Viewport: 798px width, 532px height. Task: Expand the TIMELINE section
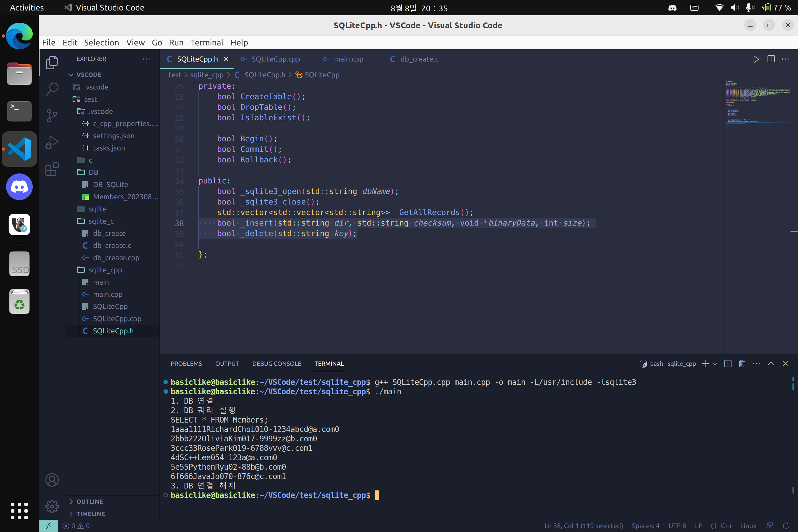pyautogui.click(x=90, y=514)
